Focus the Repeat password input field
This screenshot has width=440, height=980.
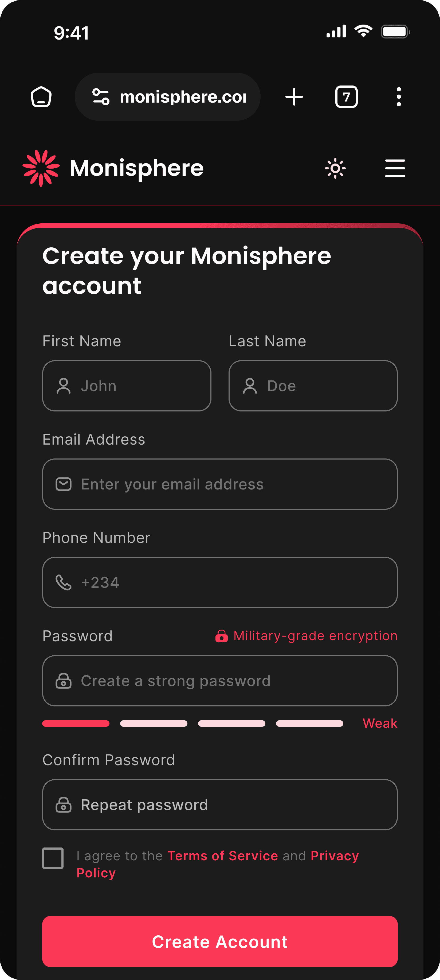click(x=220, y=805)
